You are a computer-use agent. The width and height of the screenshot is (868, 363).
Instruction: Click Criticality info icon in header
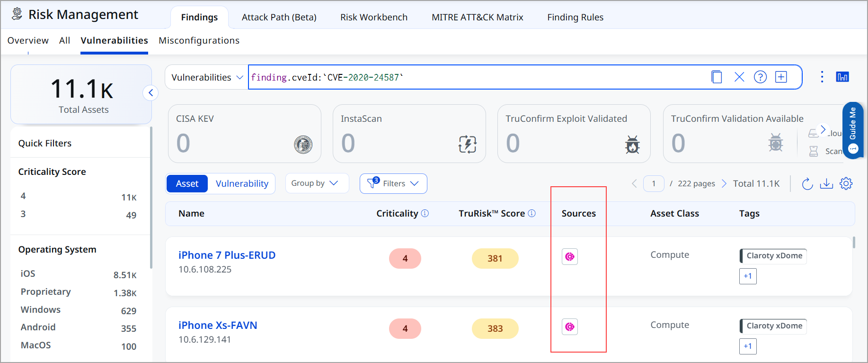(x=425, y=213)
